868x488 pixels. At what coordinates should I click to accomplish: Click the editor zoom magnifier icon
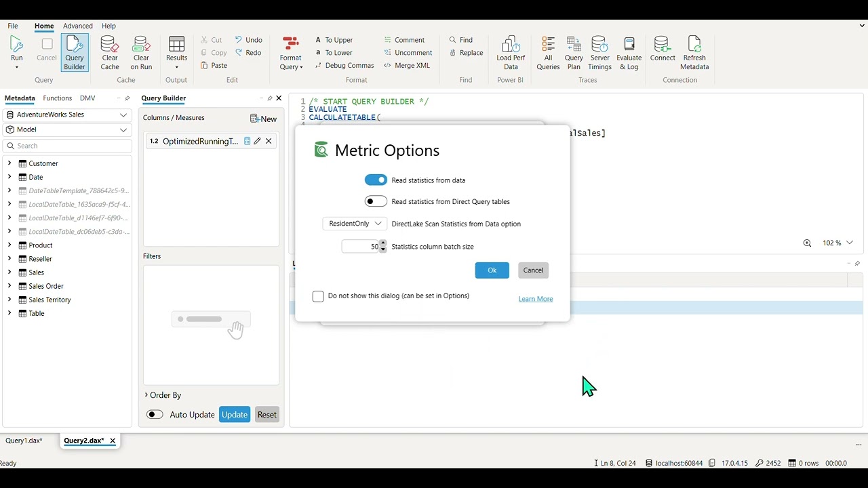point(807,243)
